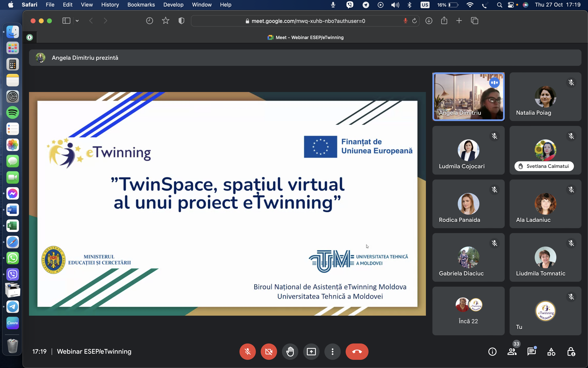Unmute microphone in Meet controls
This screenshot has height=368, width=588.
[x=247, y=351]
